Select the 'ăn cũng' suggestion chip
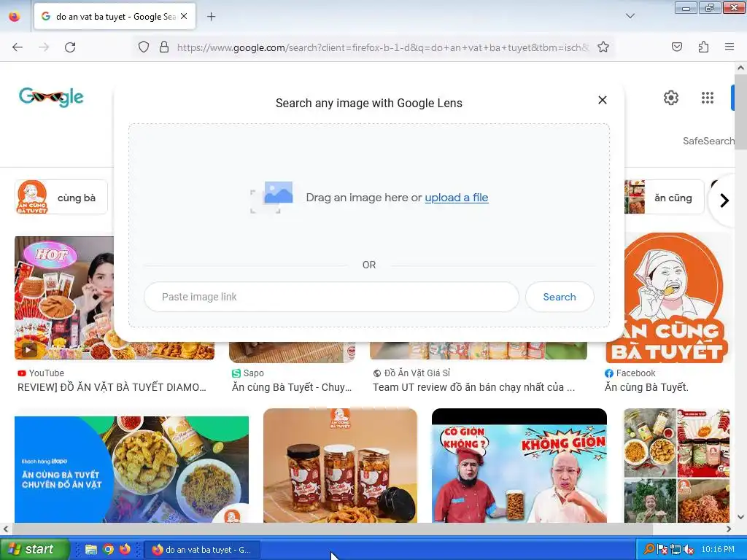Viewport: 747px width, 560px height. point(664,197)
